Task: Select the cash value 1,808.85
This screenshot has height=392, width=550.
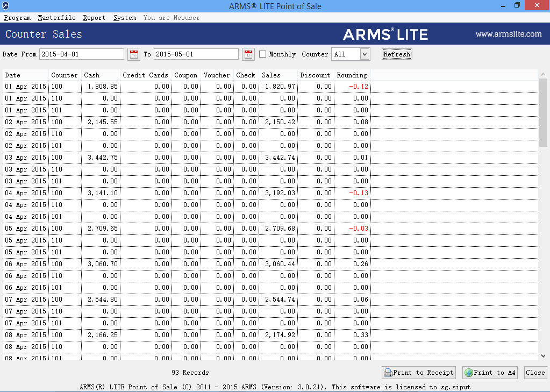Action: click(103, 87)
